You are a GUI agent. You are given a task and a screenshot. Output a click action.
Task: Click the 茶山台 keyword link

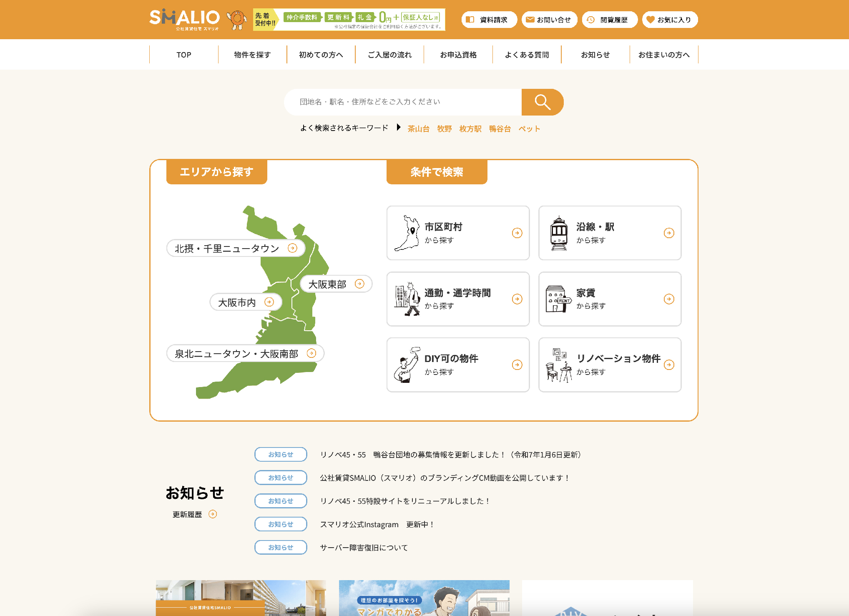[418, 129]
